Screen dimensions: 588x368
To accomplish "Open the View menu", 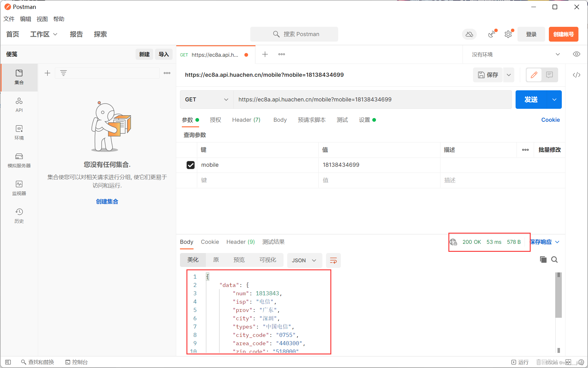I will pyautogui.click(x=42, y=19).
